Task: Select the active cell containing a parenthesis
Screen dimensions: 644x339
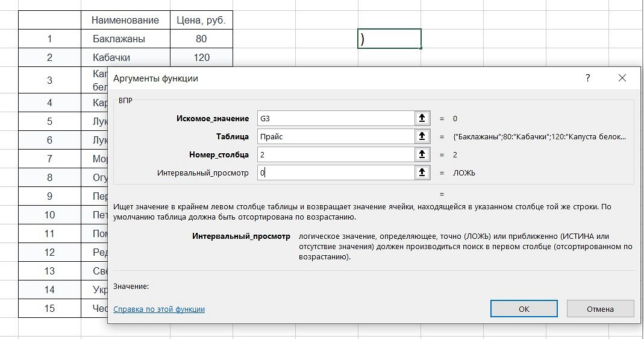Action: pos(389,39)
